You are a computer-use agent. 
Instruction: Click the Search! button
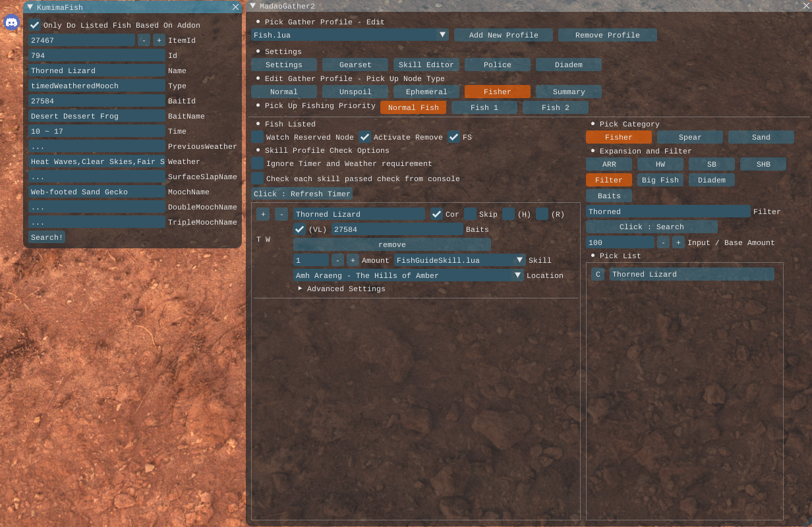pyautogui.click(x=47, y=237)
